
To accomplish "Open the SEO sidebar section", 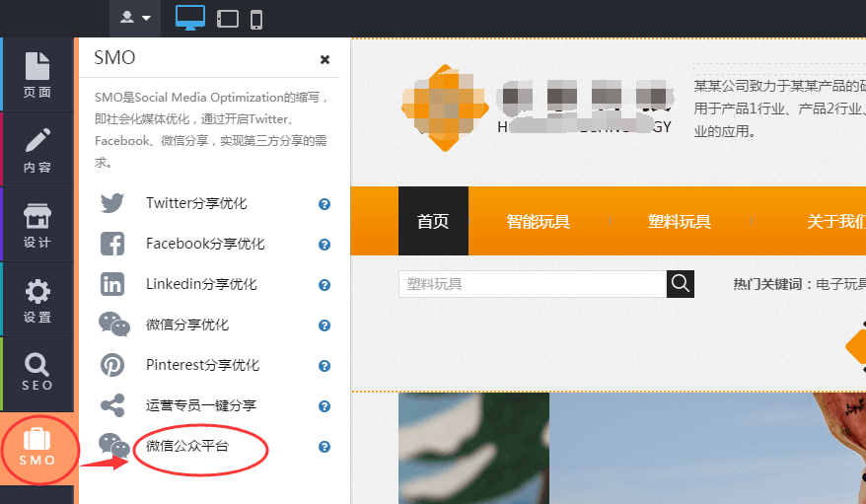I will (x=37, y=373).
